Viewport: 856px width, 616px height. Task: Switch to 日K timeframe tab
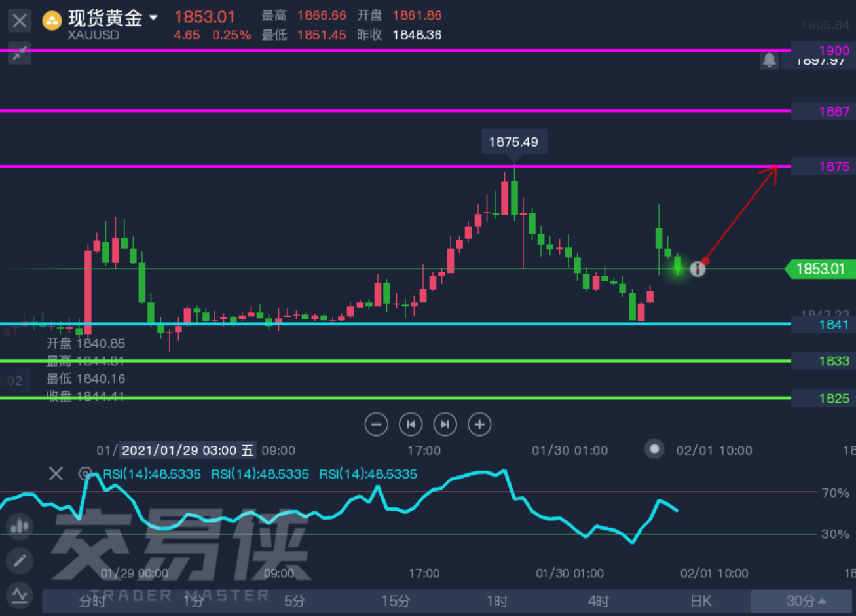coord(701,601)
